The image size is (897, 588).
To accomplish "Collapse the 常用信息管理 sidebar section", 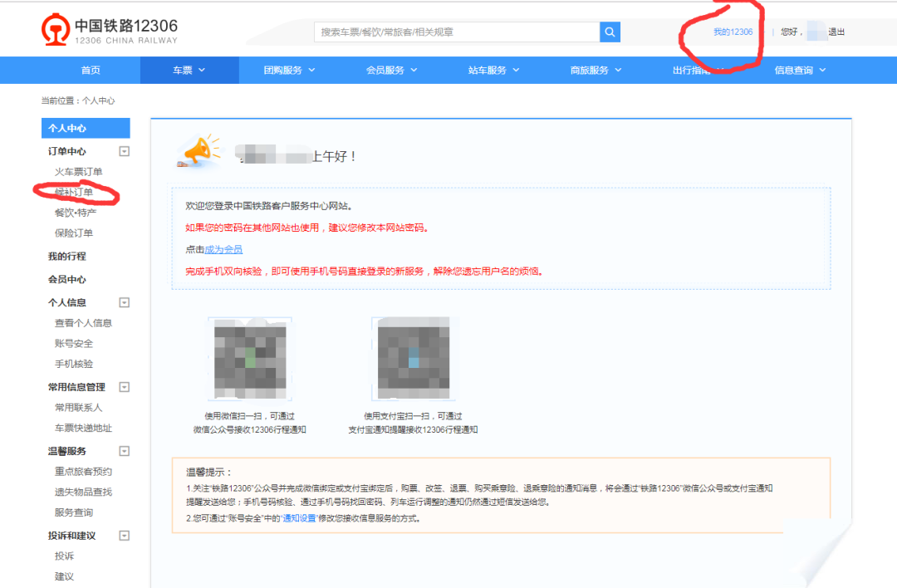I will click(125, 387).
